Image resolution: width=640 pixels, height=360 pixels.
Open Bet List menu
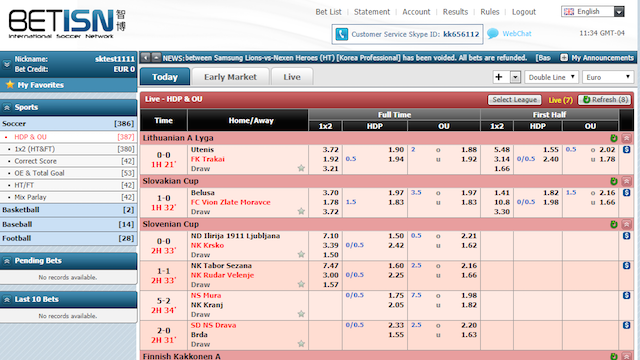click(x=328, y=12)
